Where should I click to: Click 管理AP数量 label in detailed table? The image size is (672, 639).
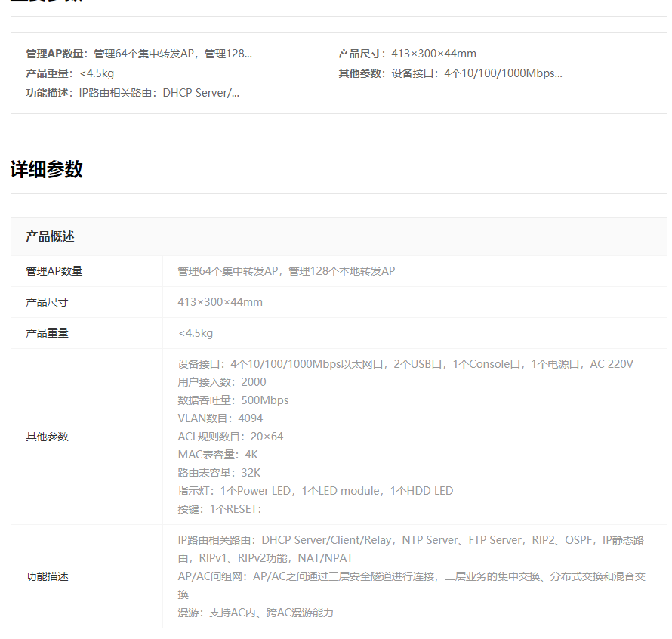pos(54,271)
